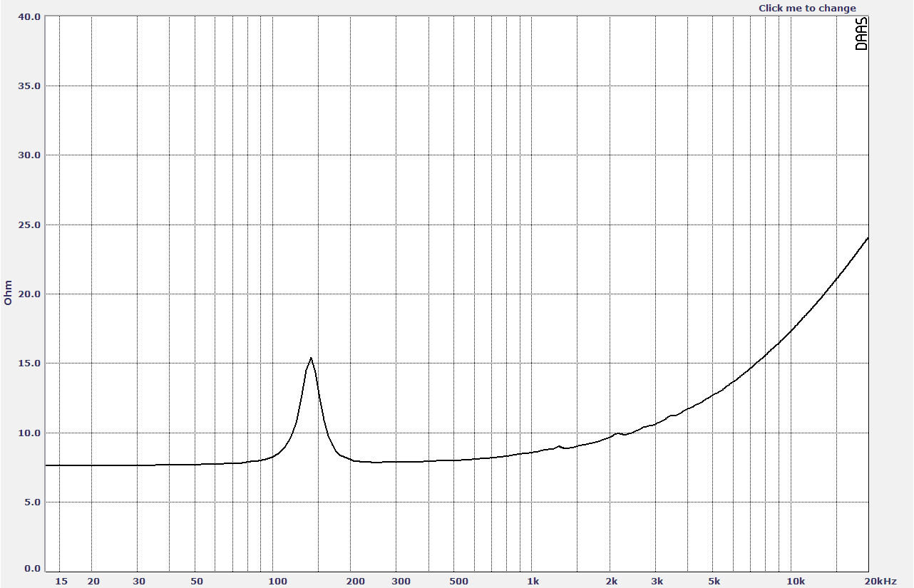This screenshot has height=588, width=914.
Task: Click the 0.0 value on Y axis
Action: 33,569
